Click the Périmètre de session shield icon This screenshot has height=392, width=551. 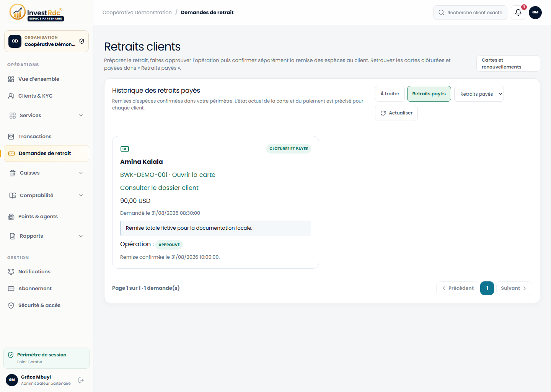(x=11, y=355)
